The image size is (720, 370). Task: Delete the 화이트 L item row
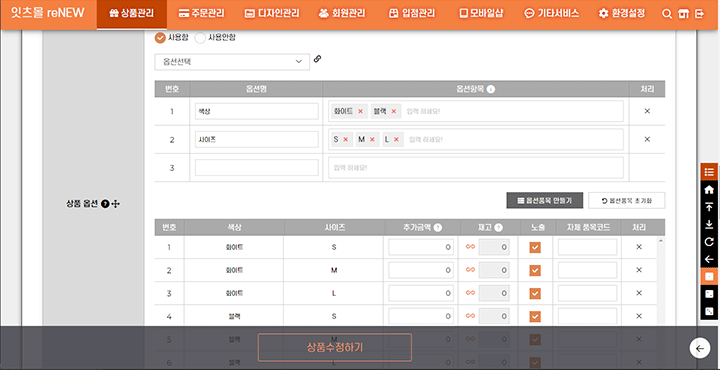[x=639, y=293]
